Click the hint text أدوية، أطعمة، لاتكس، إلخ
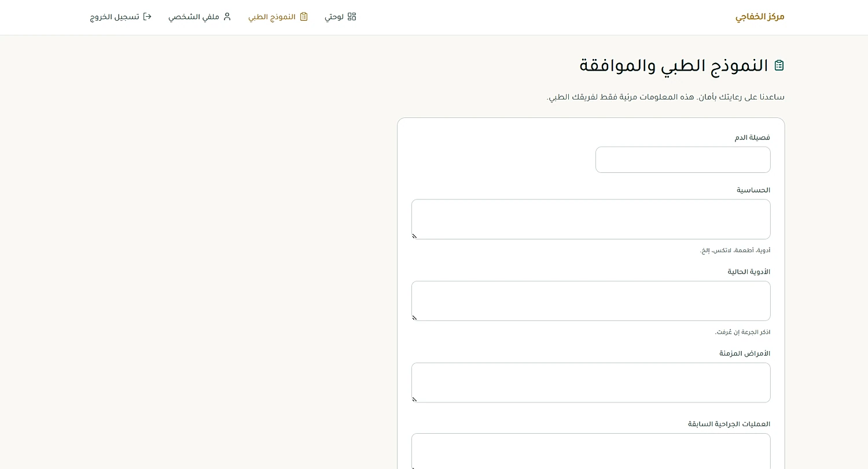868x469 pixels. pyautogui.click(x=735, y=250)
